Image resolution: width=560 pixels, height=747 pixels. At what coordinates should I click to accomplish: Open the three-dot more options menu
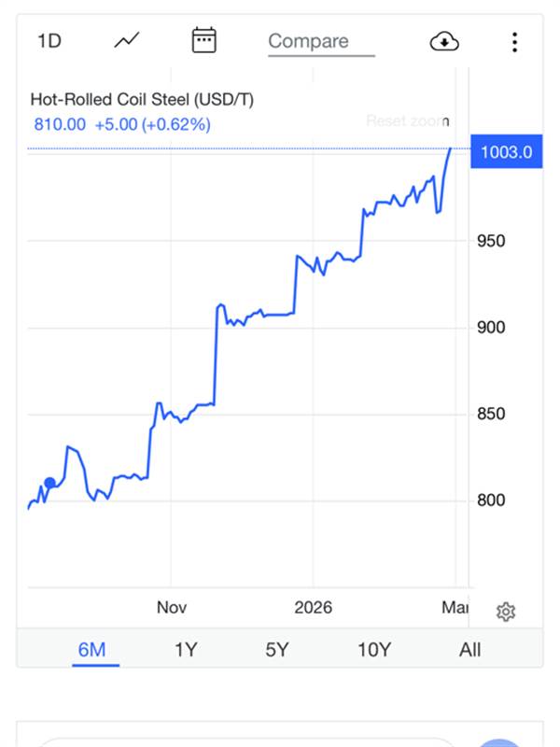coord(514,41)
